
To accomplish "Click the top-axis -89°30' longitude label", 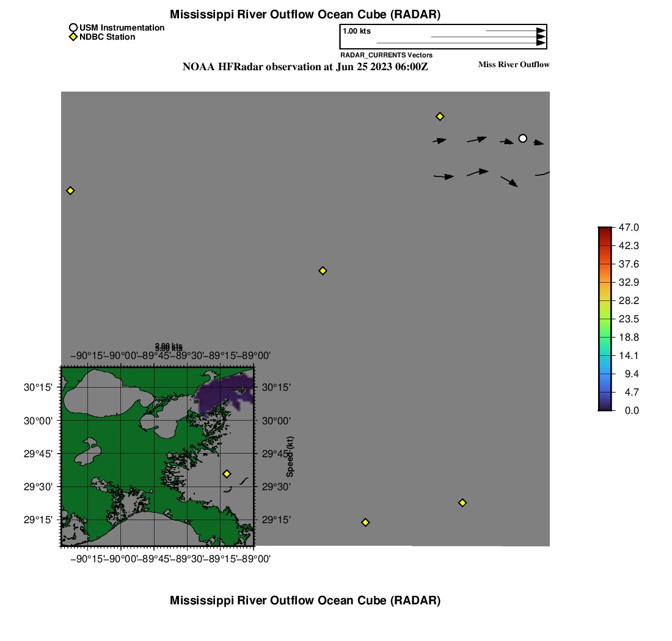I will [x=188, y=356].
